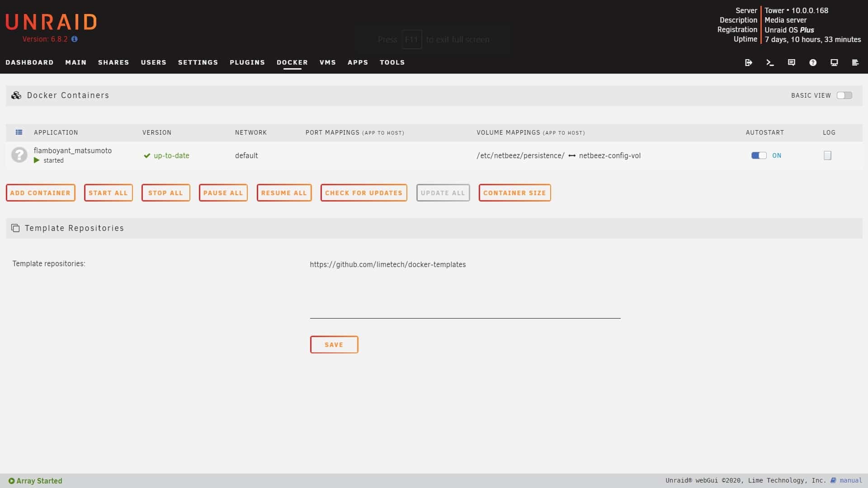Open the SETTINGS menu item
The image size is (868, 488).
[x=198, y=62]
